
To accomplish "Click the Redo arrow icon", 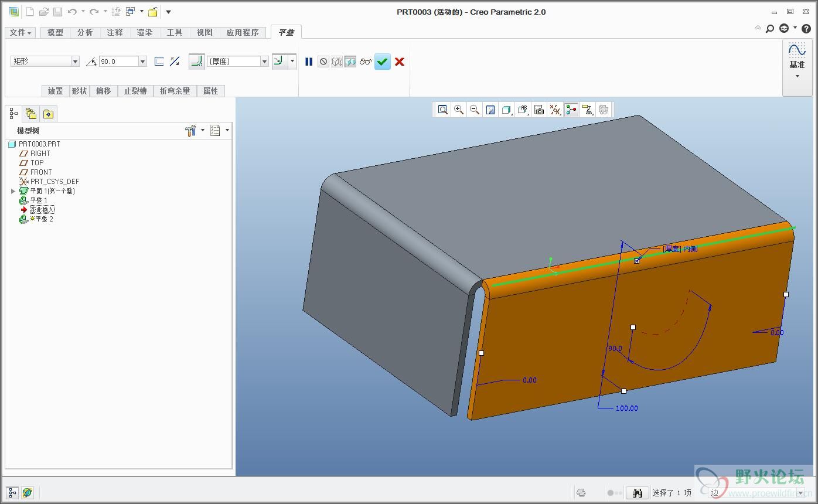I will (x=94, y=12).
